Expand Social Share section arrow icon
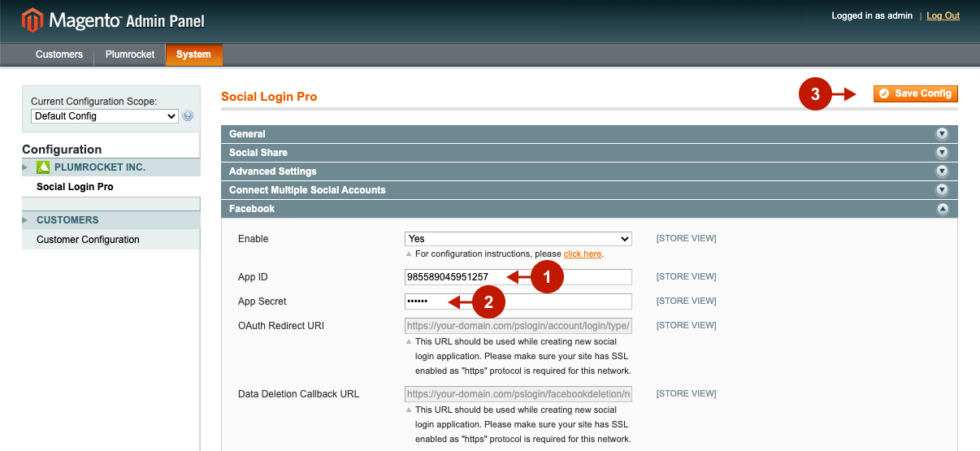Viewport: 980px width, 451px height. (x=942, y=153)
